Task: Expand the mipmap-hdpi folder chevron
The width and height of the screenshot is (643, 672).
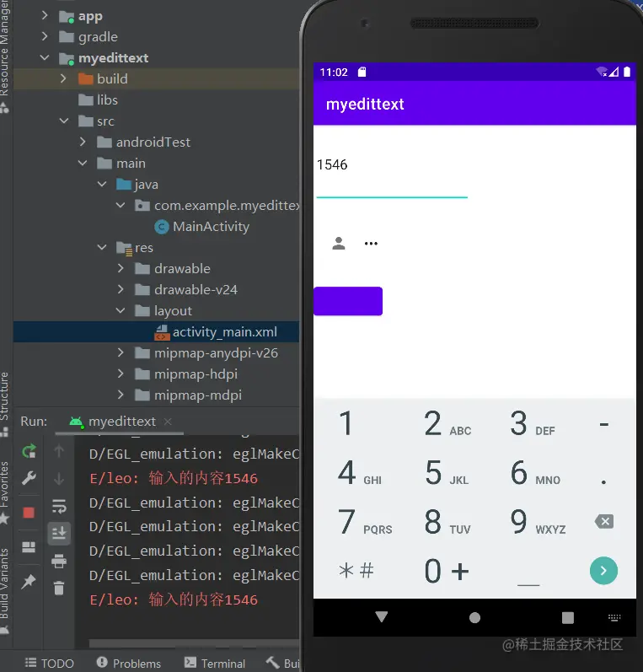Action: click(x=121, y=374)
